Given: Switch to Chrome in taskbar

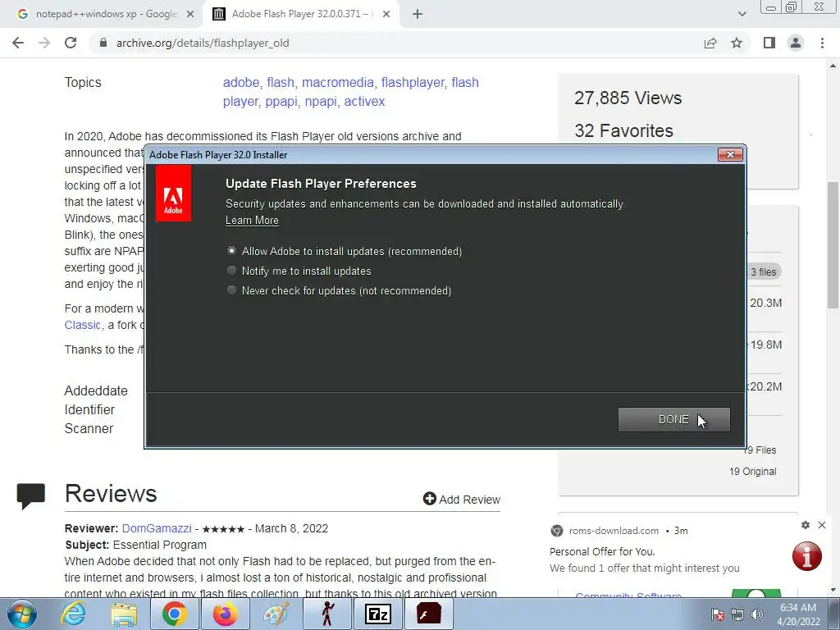Looking at the screenshot, I should (174, 614).
